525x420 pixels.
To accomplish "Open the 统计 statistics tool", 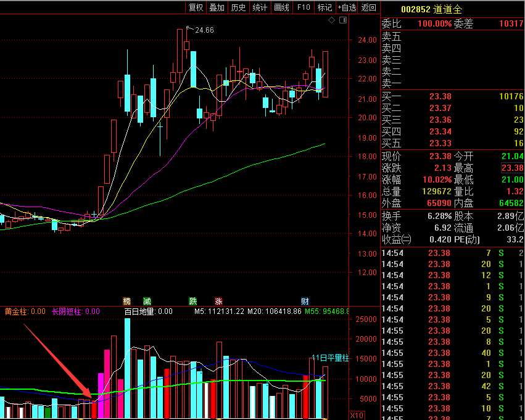I will click(x=260, y=7).
